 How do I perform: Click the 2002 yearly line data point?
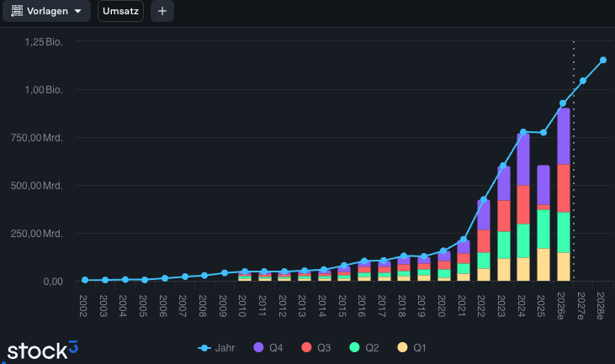85,280
